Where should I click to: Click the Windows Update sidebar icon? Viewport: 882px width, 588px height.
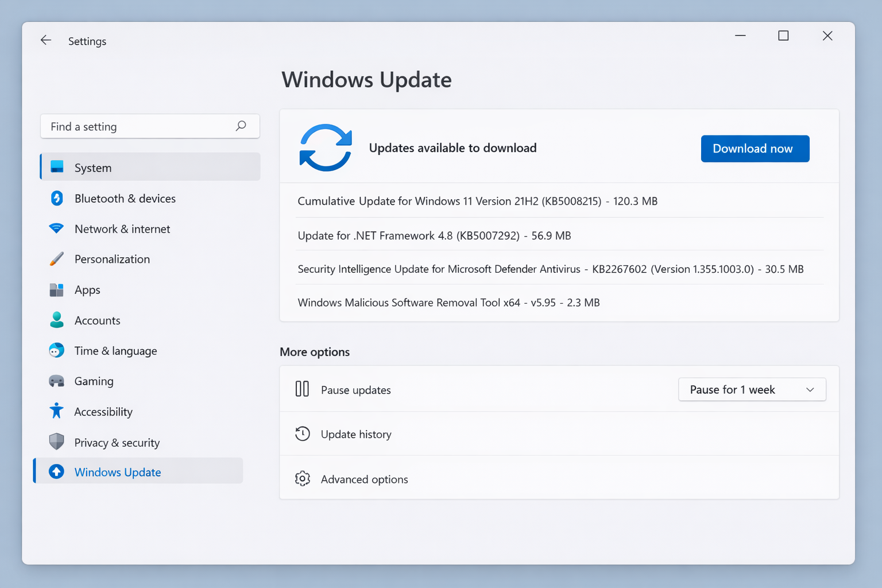click(x=56, y=471)
